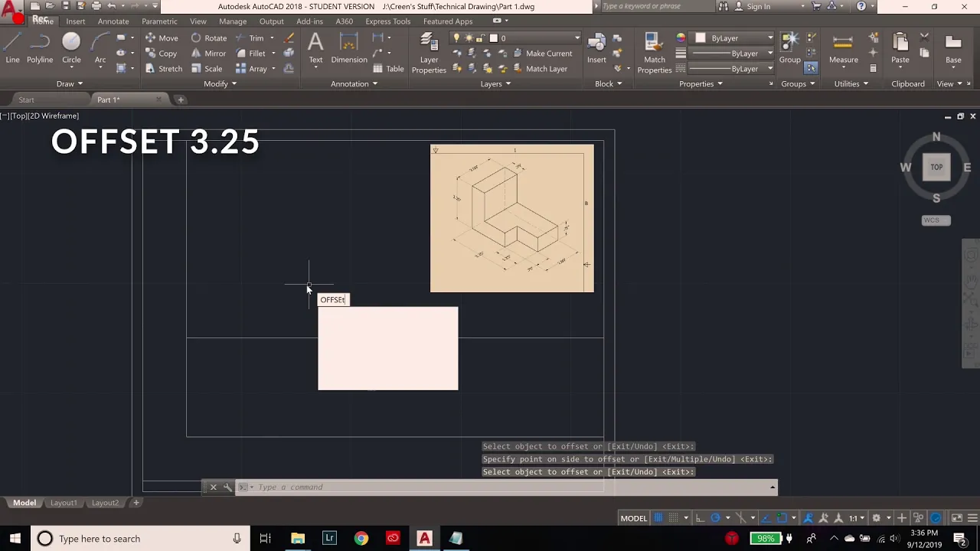Activate the Mirror command
980x551 pixels.
click(208, 54)
